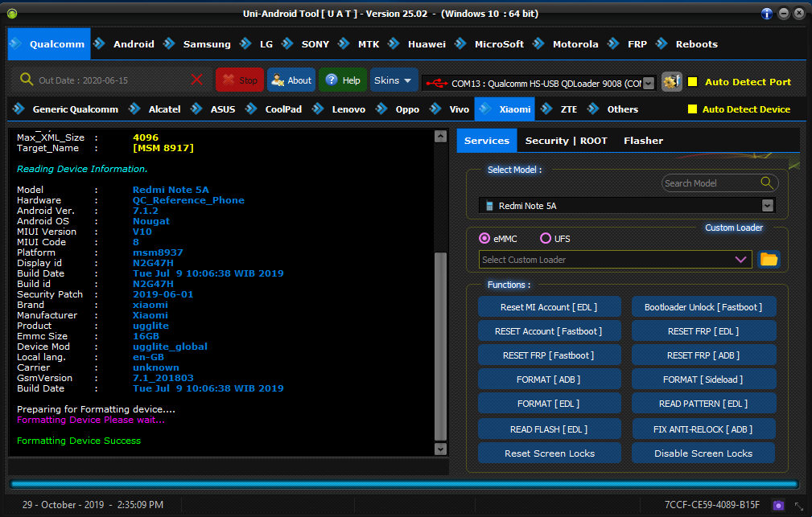Click the green app logo icon
This screenshot has height=517, width=812.
(x=12, y=14)
